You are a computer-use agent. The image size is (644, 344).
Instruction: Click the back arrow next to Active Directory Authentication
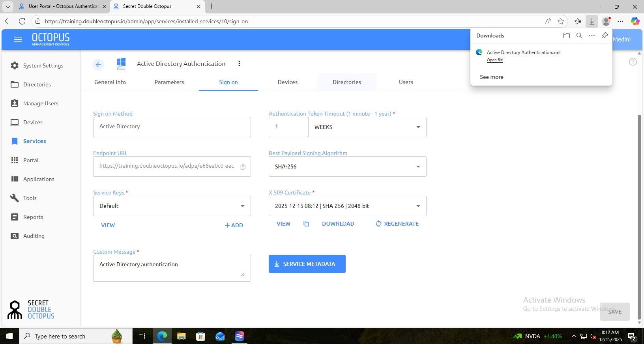coord(98,65)
